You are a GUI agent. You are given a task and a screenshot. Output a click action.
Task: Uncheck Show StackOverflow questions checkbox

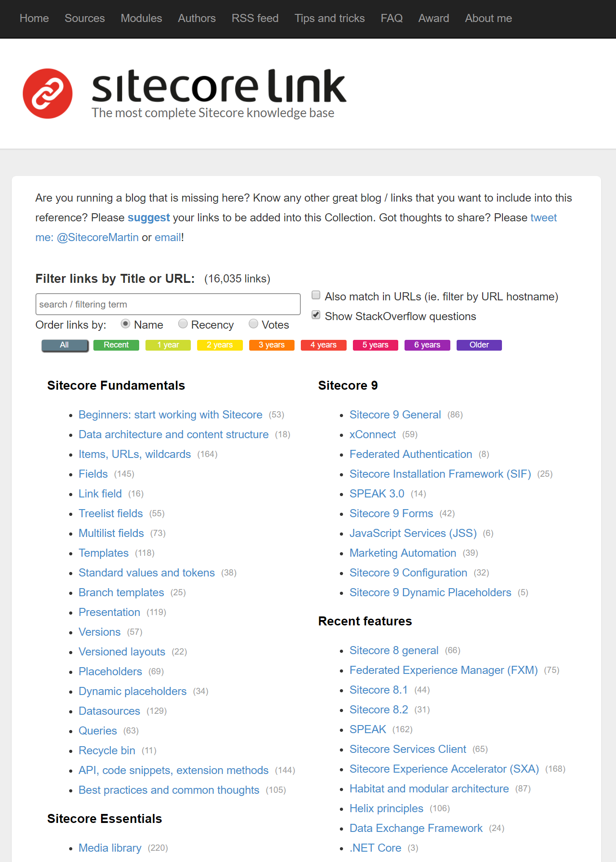pyautogui.click(x=316, y=315)
